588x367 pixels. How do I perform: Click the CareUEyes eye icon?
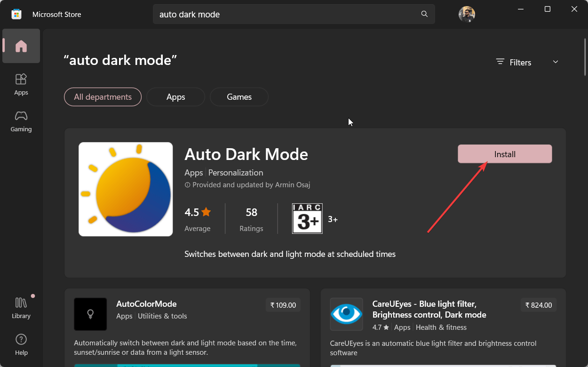[x=347, y=314]
